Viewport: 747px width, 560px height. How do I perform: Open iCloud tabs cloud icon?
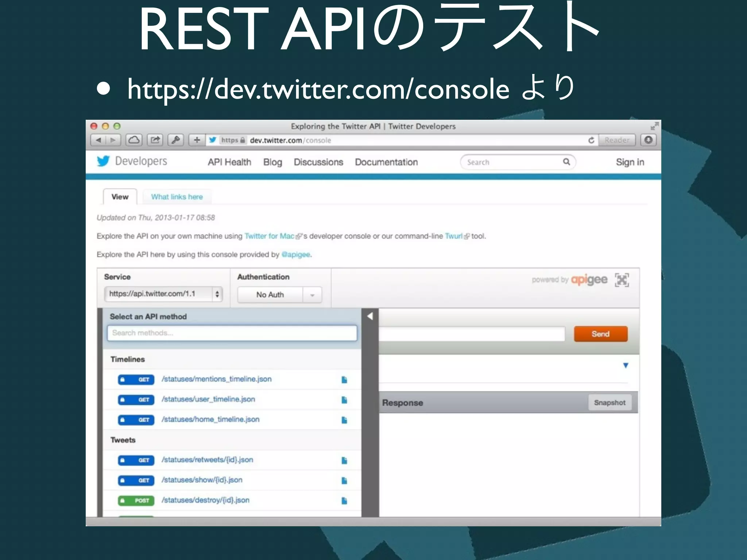(x=134, y=140)
